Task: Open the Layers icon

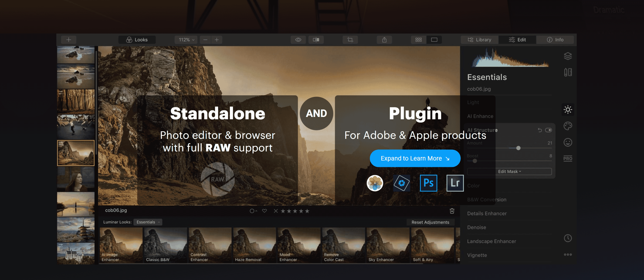Action: pos(568,56)
